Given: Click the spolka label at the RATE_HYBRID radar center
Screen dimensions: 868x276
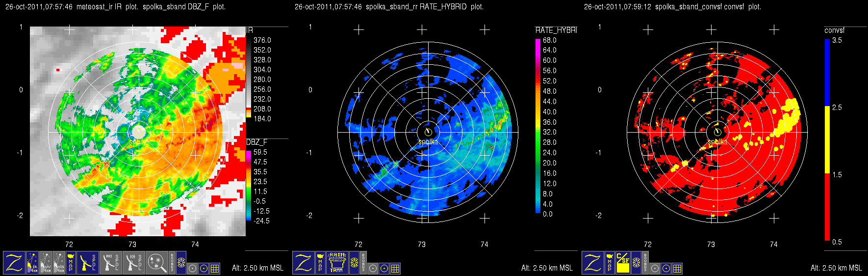Looking at the screenshot, I should click(428, 142).
